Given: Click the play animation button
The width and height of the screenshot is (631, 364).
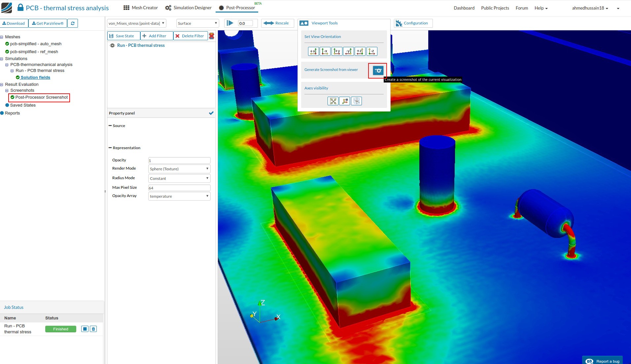Looking at the screenshot, I should (x=230, y=23).
